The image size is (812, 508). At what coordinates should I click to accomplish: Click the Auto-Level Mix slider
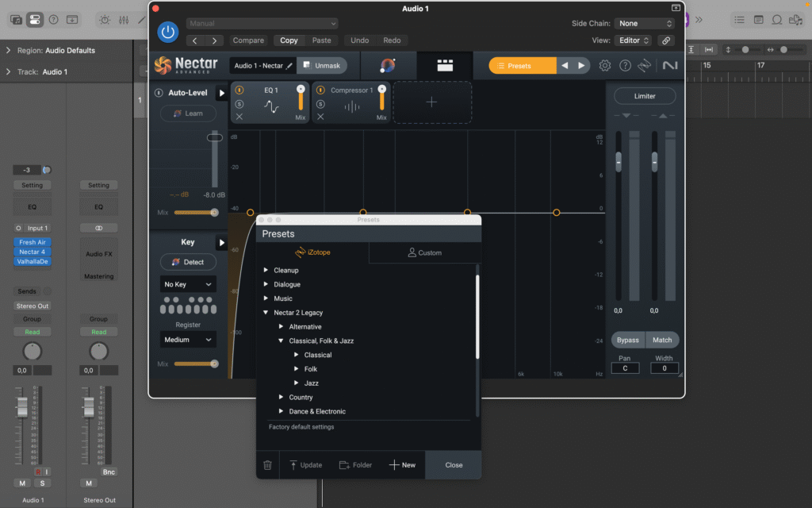coord(196,213)
